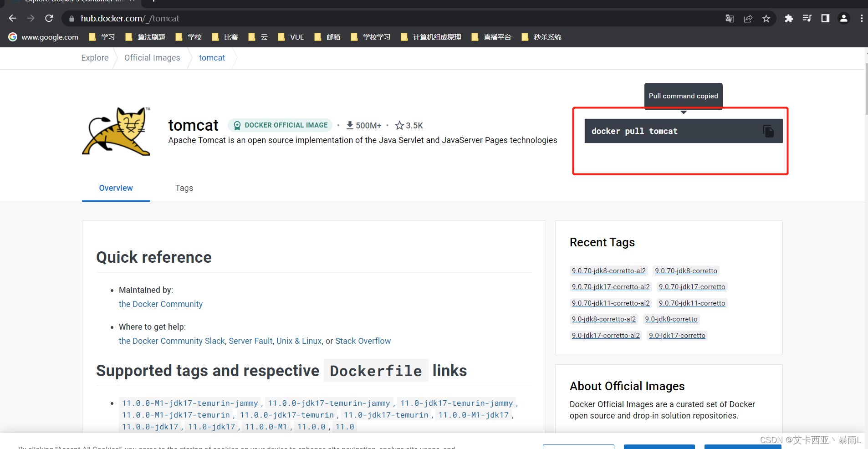The image size is (868, 449).
Task: Open the Stack Overflow link
Action: [363, 341]
